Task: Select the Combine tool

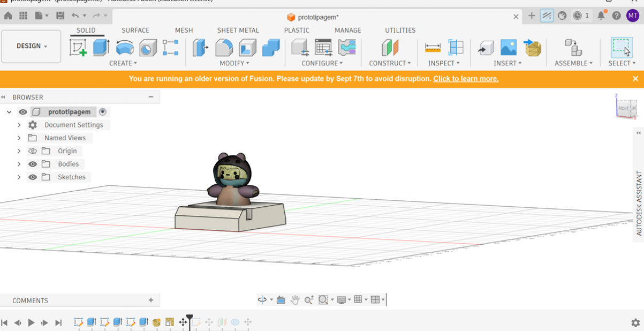Action: tap(271, 48)
